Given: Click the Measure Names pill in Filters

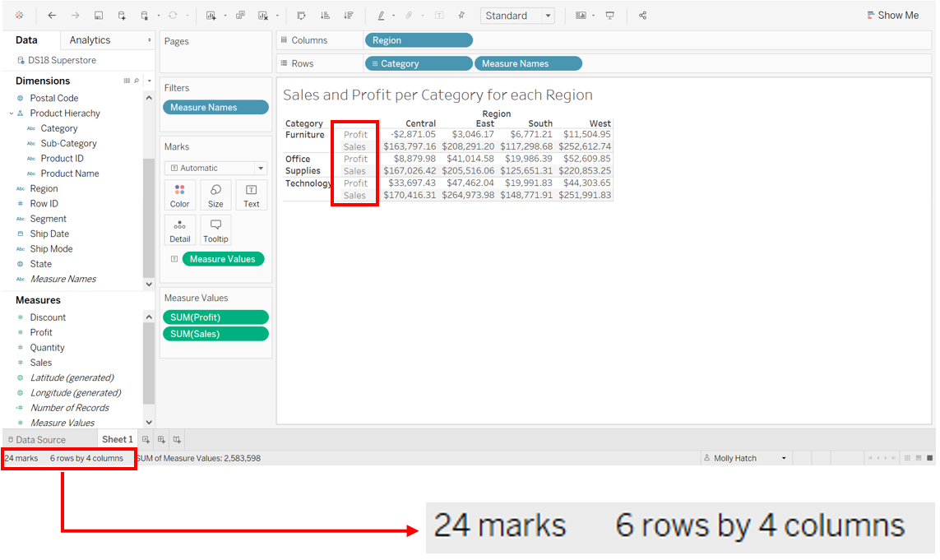Looking at the screenshot, I should [215, 106].
